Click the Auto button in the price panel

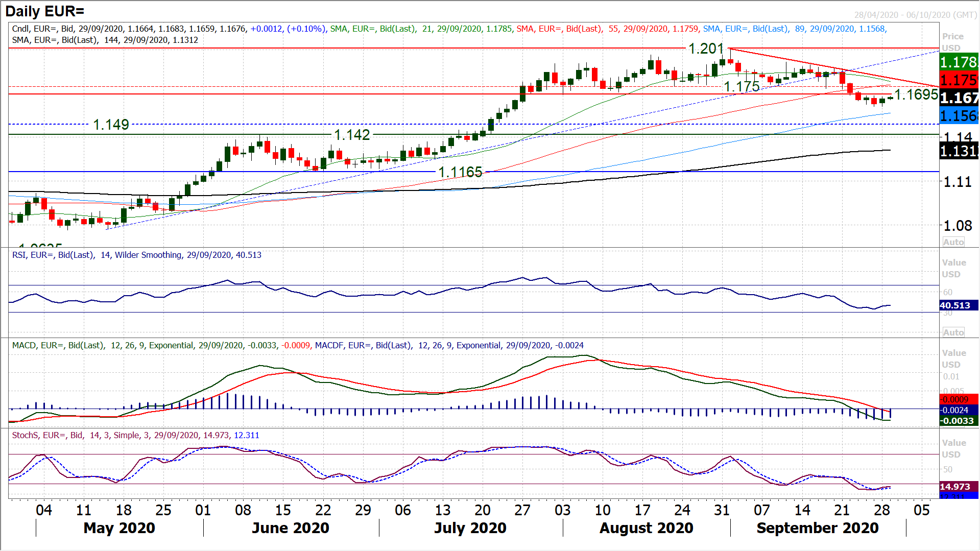coord(953,242)
